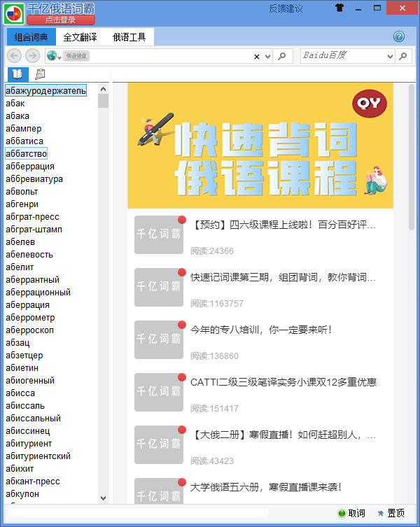Select the word абграт-штамп
420x527 pixels.
[34, 230]
